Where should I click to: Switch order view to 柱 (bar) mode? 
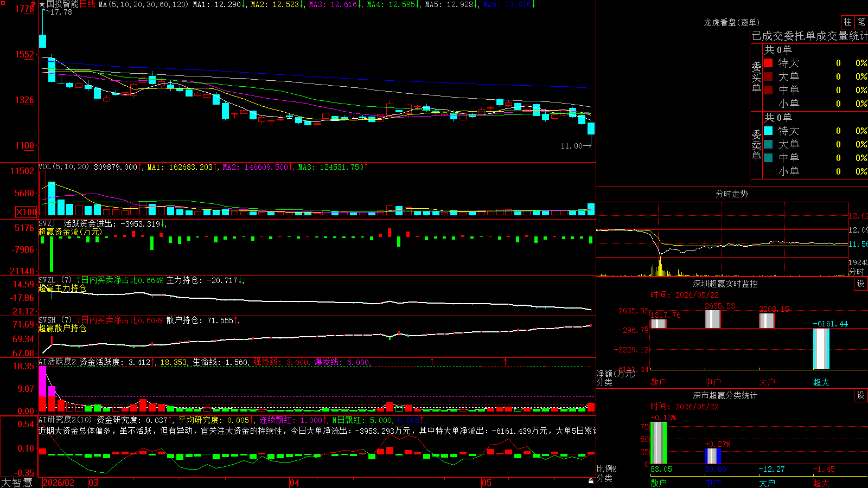[x=847, y=22]
